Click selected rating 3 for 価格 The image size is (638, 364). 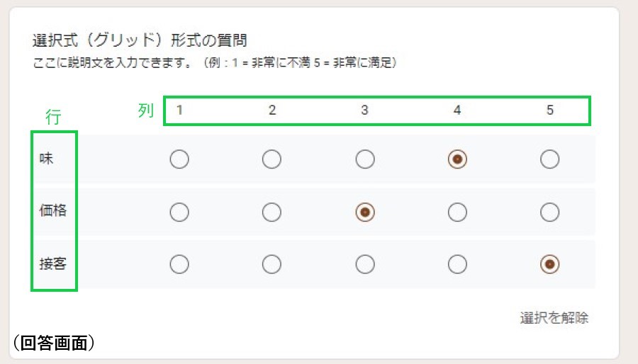point(364,212)
